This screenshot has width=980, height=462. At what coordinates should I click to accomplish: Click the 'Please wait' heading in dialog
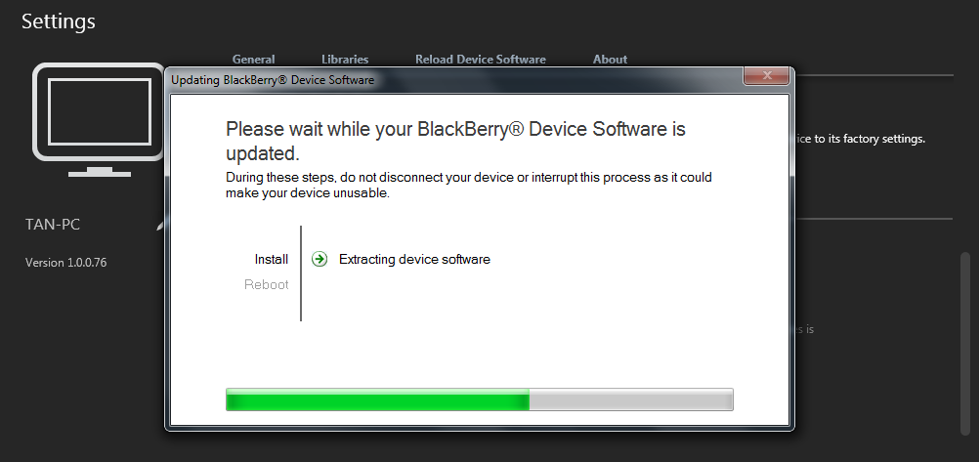click(x=455, y=142)
